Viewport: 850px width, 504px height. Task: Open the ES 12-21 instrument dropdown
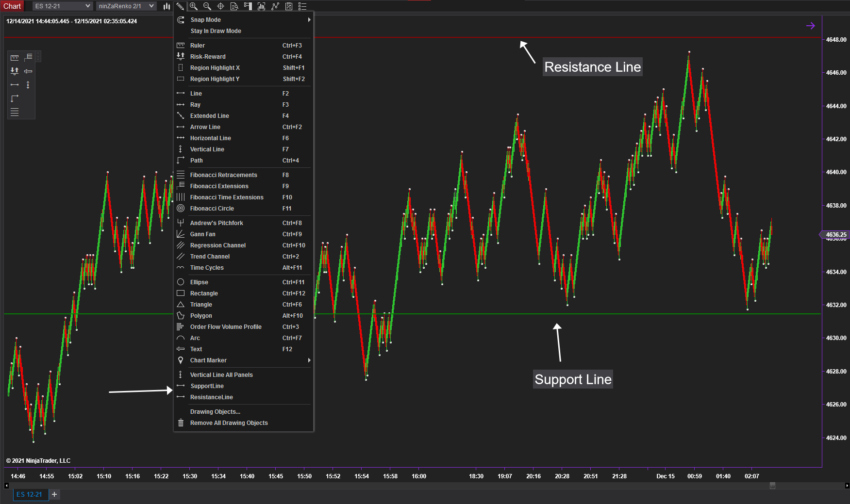coord(63,6)
